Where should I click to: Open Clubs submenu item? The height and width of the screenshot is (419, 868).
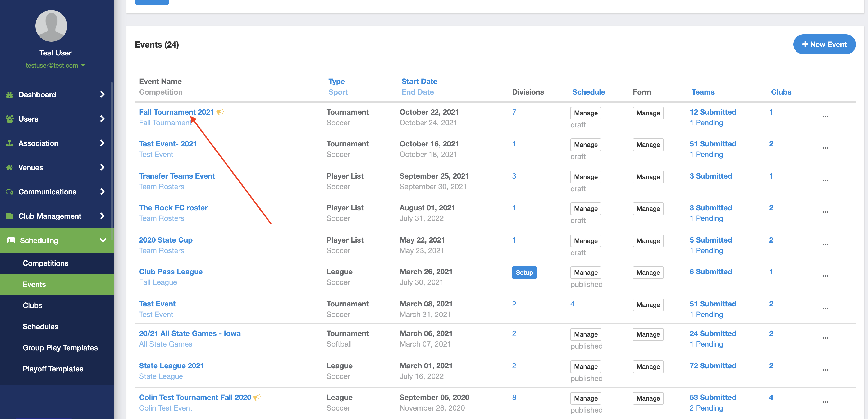[57, 306]
